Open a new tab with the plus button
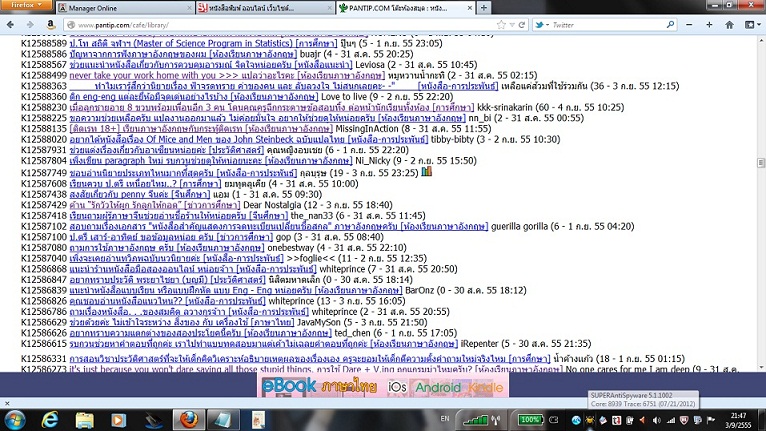This screenshot has width=766, height=431. point(484,8)
